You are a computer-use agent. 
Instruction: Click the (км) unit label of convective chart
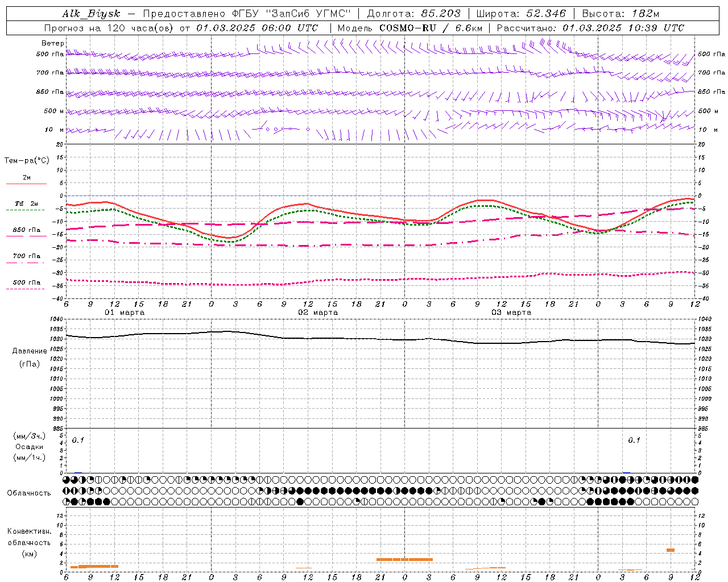(30, 553)
